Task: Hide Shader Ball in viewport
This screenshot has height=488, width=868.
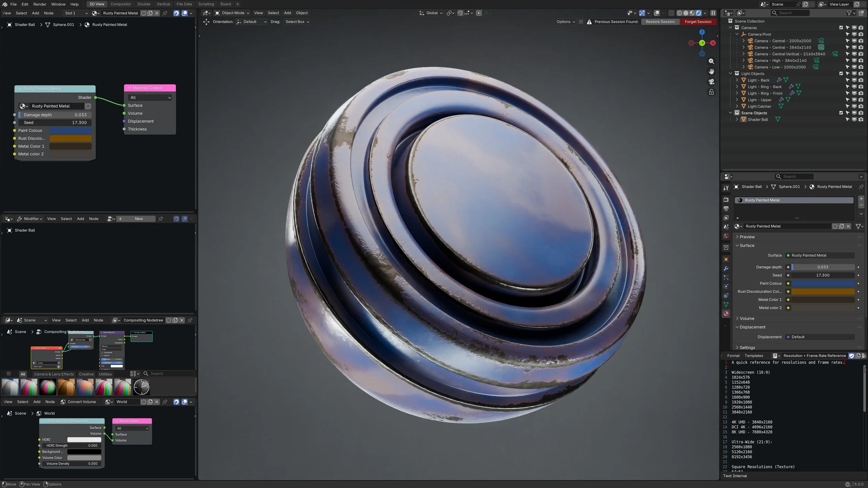Action: pyautogui.click(x=854, y=119)
